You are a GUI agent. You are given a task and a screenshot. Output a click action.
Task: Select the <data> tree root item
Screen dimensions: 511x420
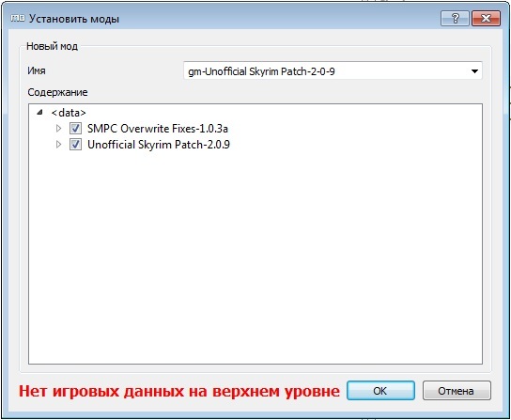point(69,113)
